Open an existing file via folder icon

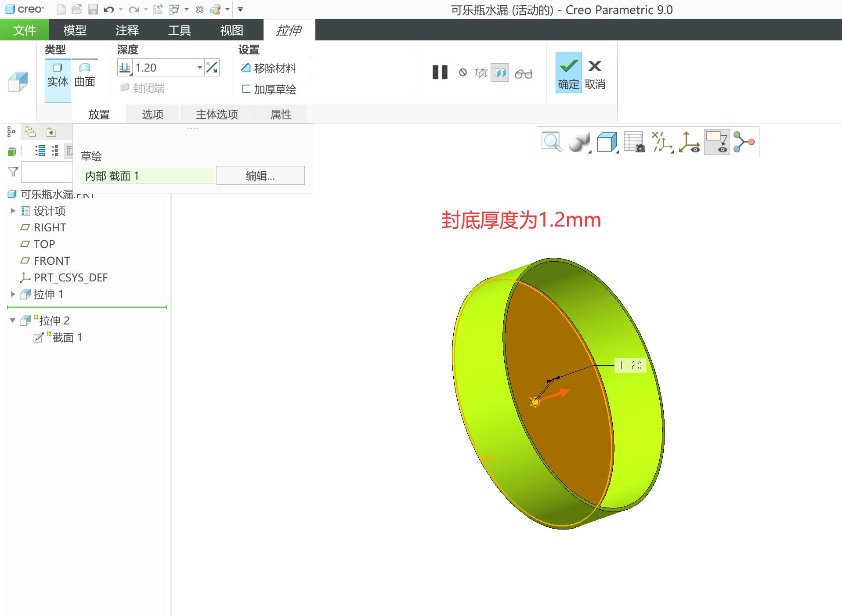click(x=77, y=9)
